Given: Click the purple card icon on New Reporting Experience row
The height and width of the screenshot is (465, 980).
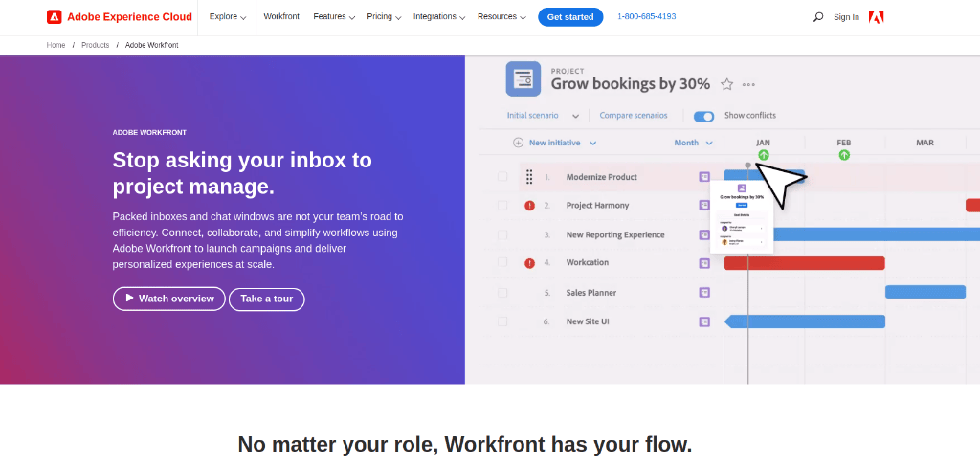Looking at the screenshot, I should click(704, 235).
